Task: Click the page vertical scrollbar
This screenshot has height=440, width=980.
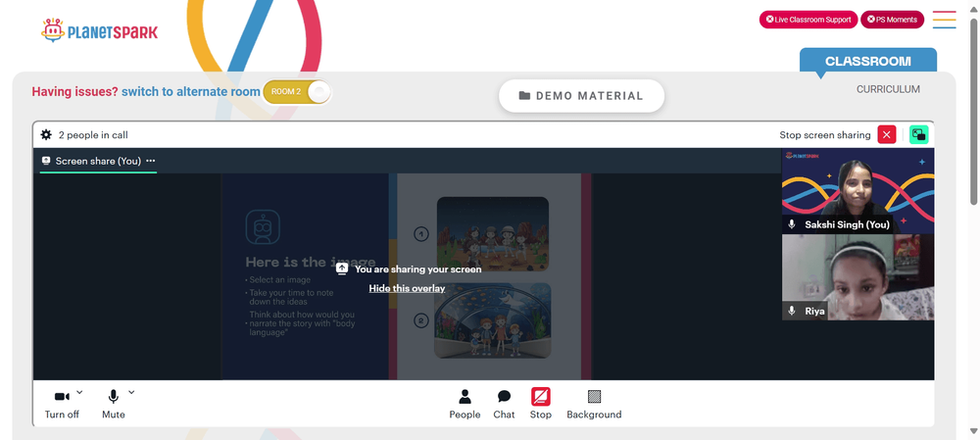Action: pos(974,112)
